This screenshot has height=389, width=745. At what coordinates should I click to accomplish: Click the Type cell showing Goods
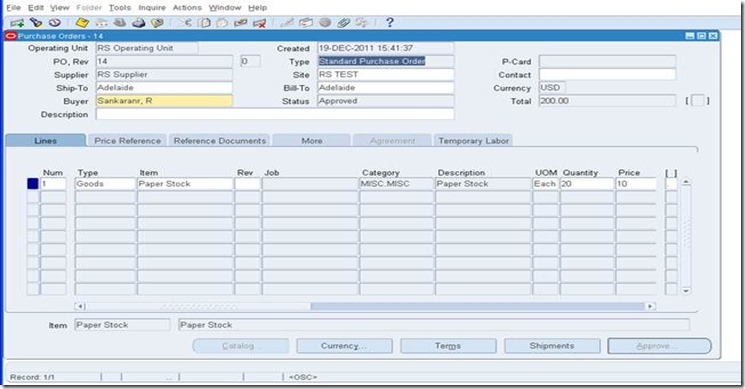pyautogui.click(x=105, y=184)
